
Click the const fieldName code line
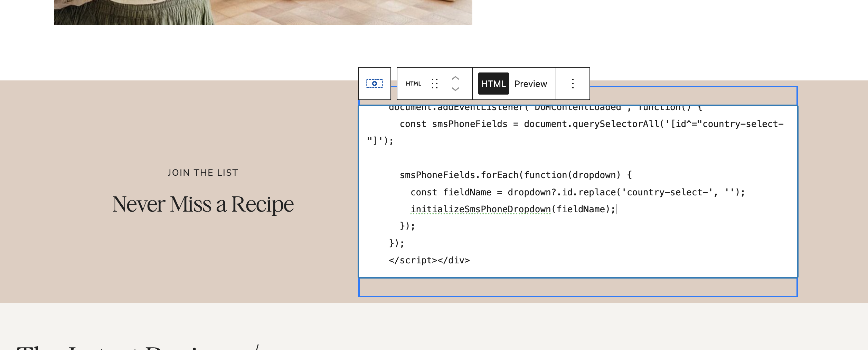578,192
